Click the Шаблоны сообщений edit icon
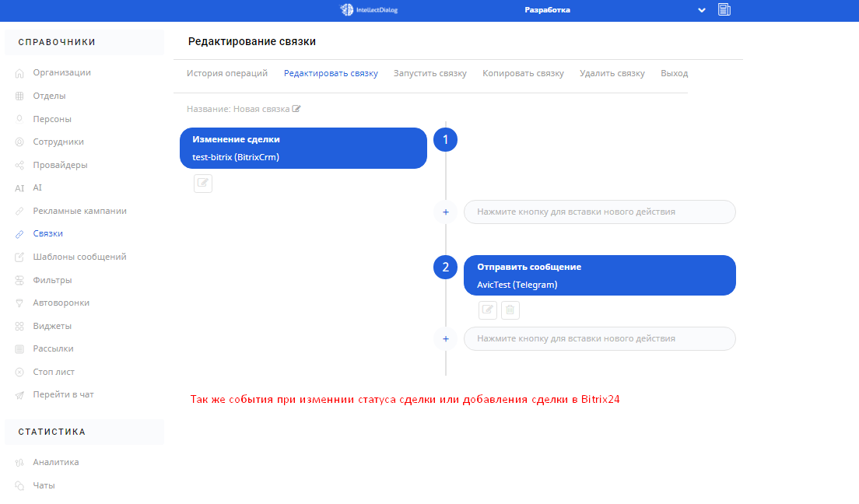Image resolution: width=859 pixels, height=504 pixels. point(19,257)
